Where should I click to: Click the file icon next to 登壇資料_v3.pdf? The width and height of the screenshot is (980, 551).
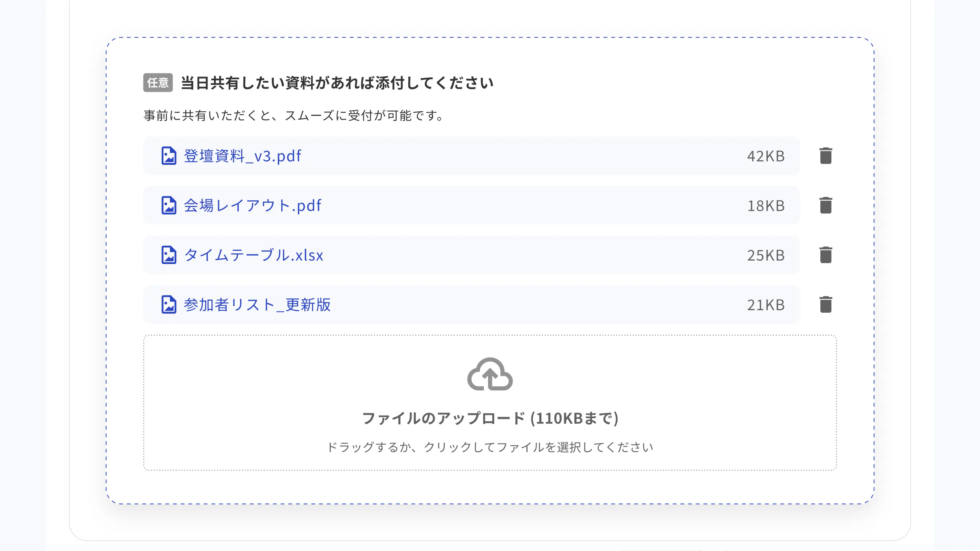[x=168, y=155]
